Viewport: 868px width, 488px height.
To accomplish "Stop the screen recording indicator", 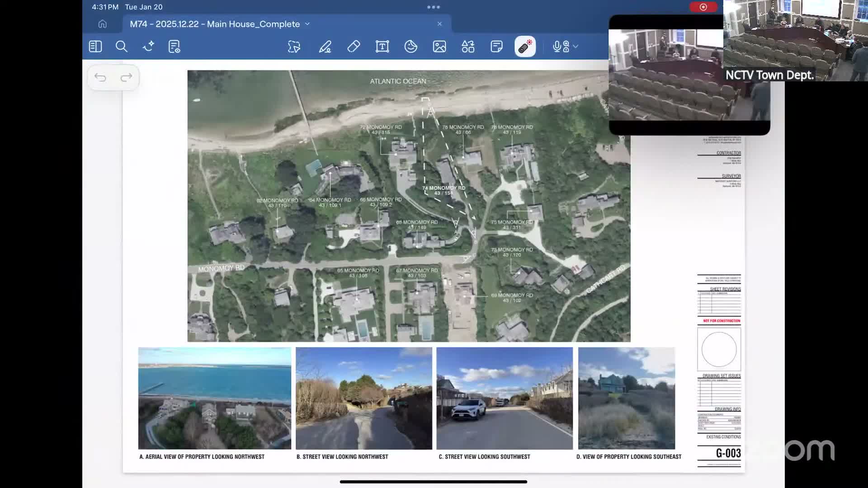I will coord(704,7).
